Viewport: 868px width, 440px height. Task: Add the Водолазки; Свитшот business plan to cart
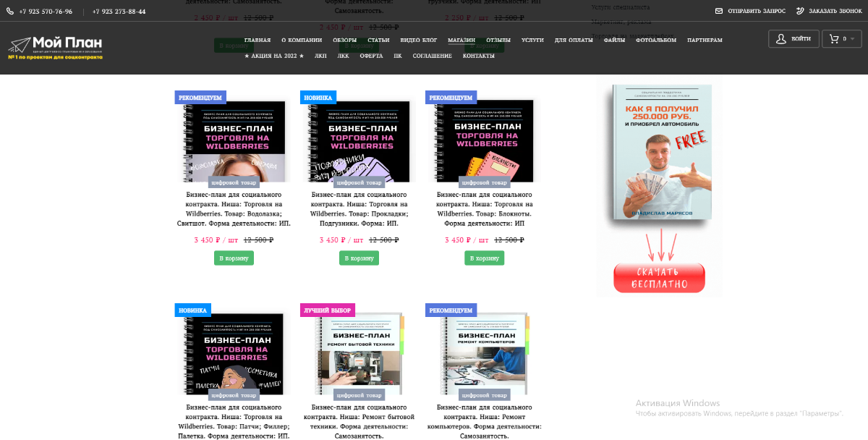click(x=234, y=258)
